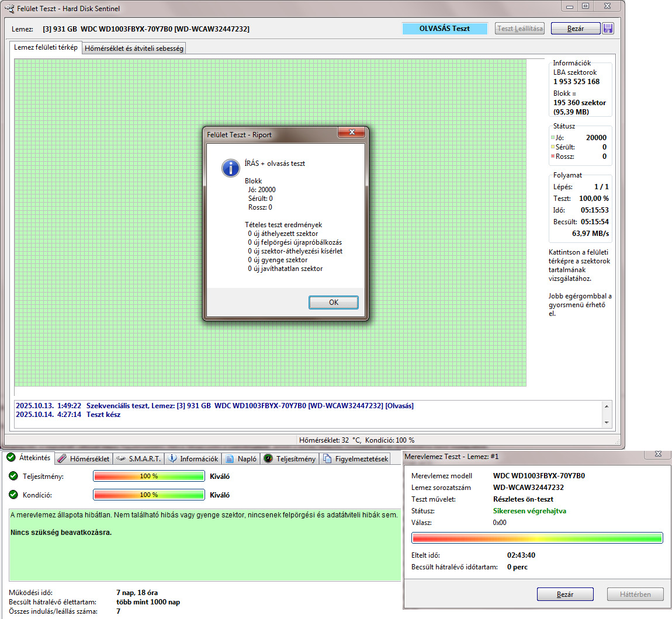
Task: Click the Nincs szükség beavatkozásra message
Action: tap(61, 533)
